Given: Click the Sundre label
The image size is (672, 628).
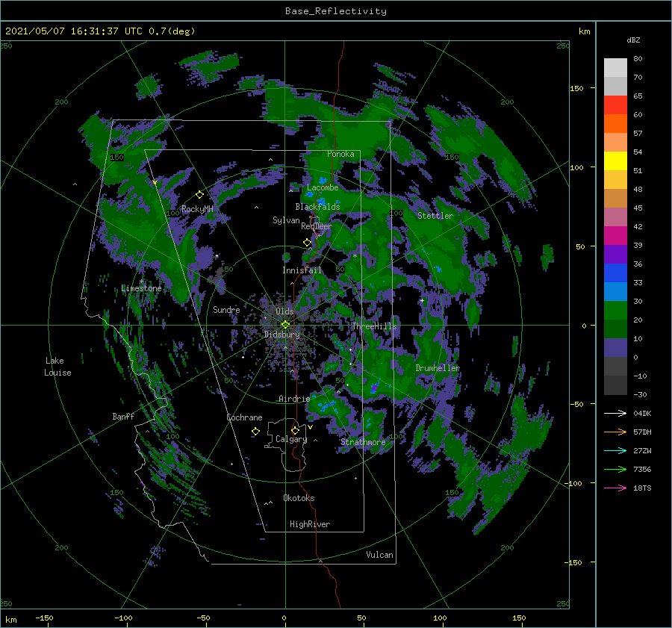Looking at the screenshot, I should [x=226, y=310].
